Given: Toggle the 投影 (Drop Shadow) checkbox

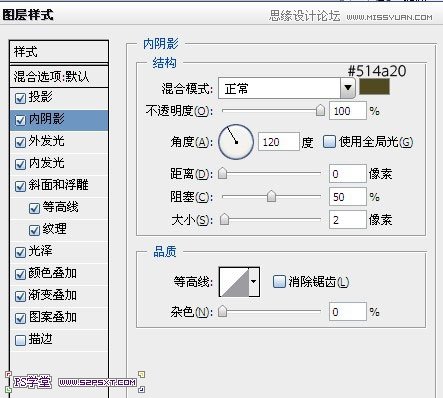Looking at the screenshot, I should pyautogui.click(x=20, y=98).
